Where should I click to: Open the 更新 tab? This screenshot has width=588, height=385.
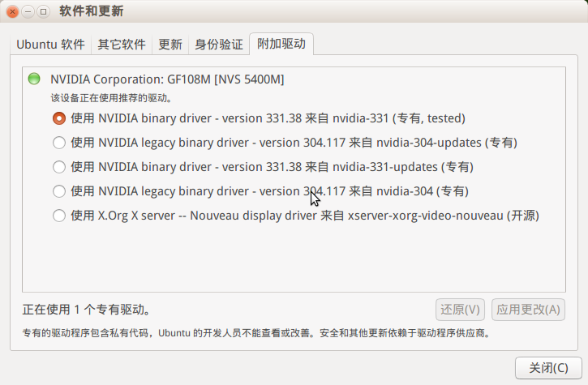click(170, 45)
